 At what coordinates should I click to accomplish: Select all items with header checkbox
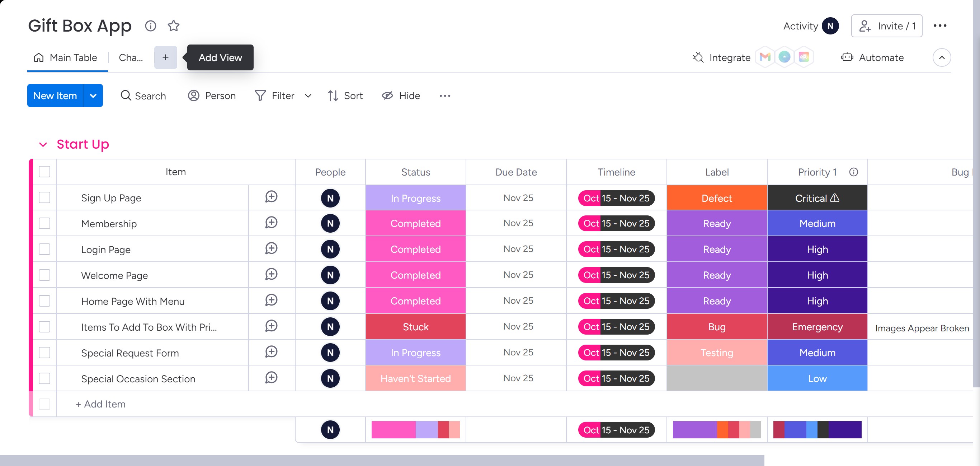click(44, 172)
